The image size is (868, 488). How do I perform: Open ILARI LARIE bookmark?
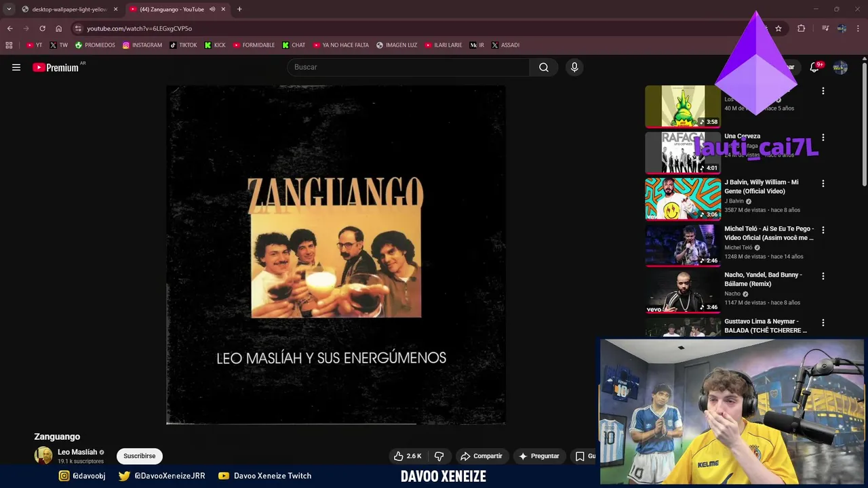click(443, 45)
